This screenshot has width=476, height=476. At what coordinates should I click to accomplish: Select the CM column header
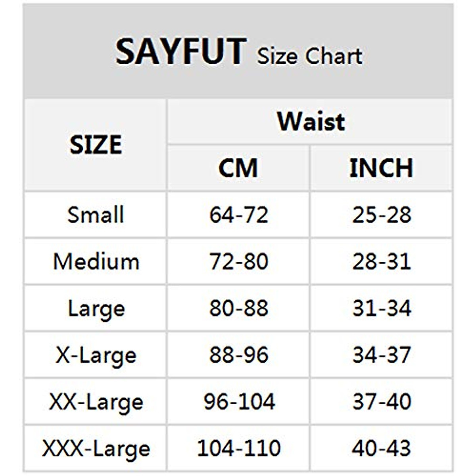(x=238, y=168)
